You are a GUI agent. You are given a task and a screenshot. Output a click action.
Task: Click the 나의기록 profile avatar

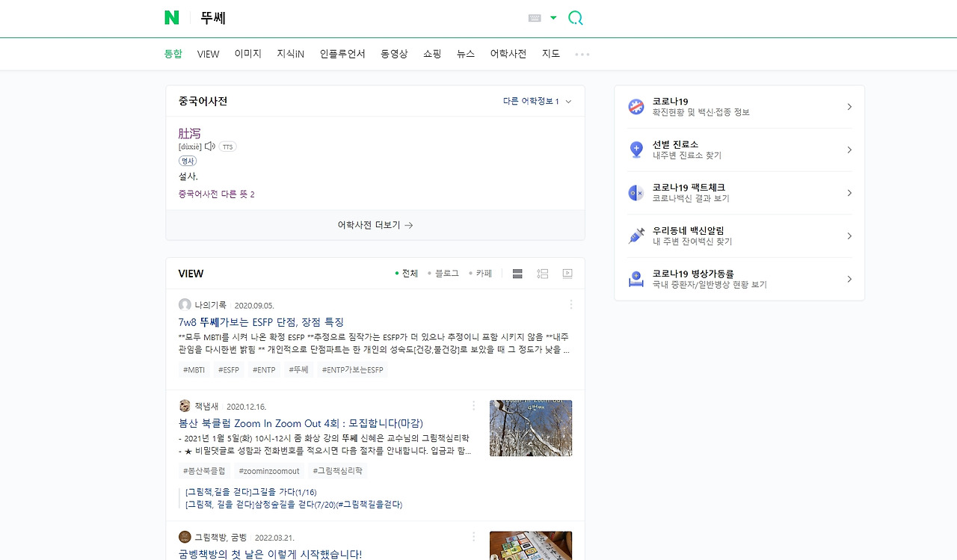tap(185, 305)
